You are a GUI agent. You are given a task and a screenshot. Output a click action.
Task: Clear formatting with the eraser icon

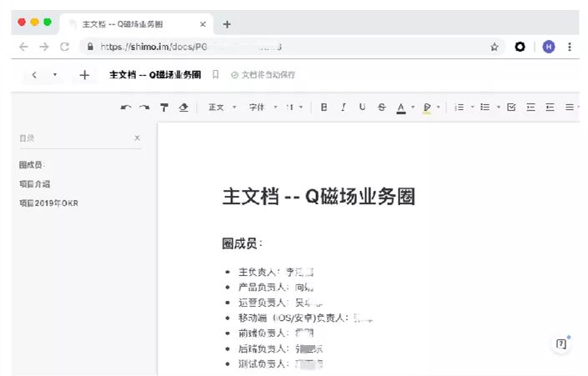[183, 108]
